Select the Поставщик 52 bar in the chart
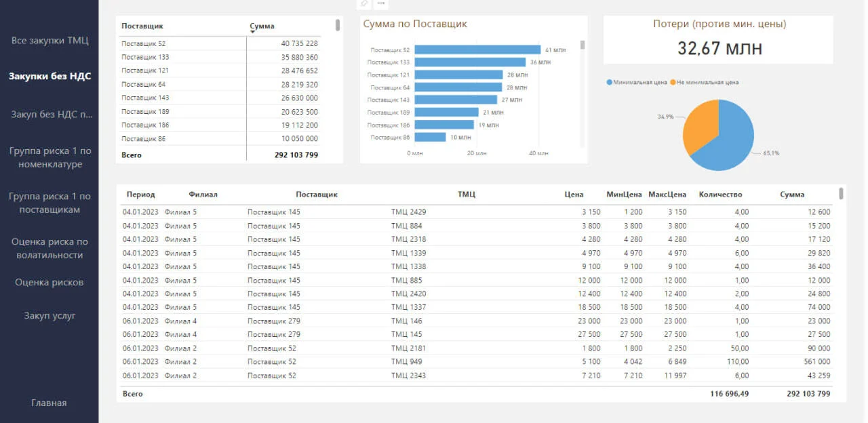 [477, 49]
